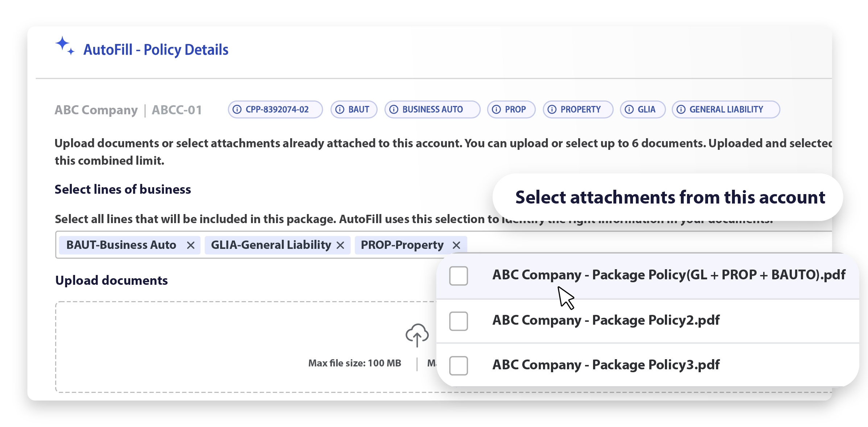The width and height of the screenshot is (868, 427).
Task: Click info icon on PROP chip
Action: 497,110
